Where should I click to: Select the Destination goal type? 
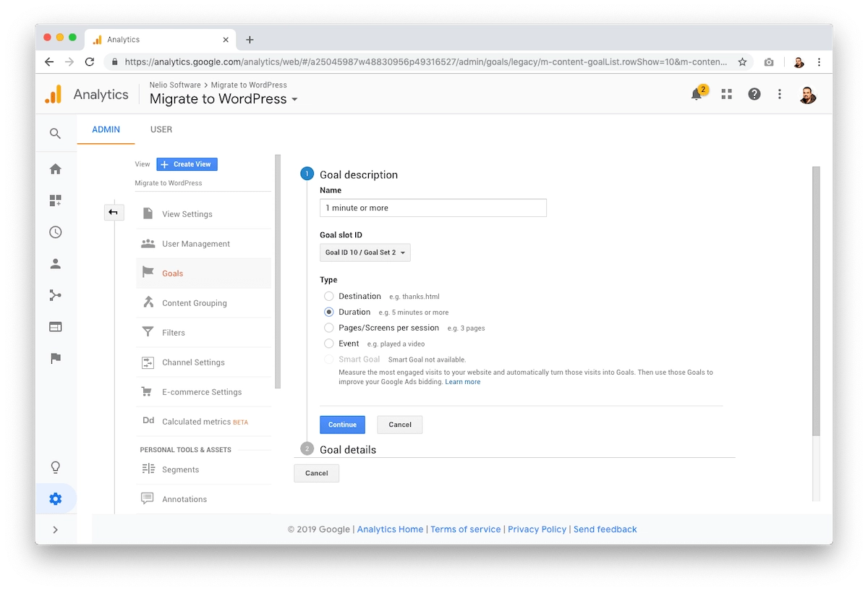(328, 296)
